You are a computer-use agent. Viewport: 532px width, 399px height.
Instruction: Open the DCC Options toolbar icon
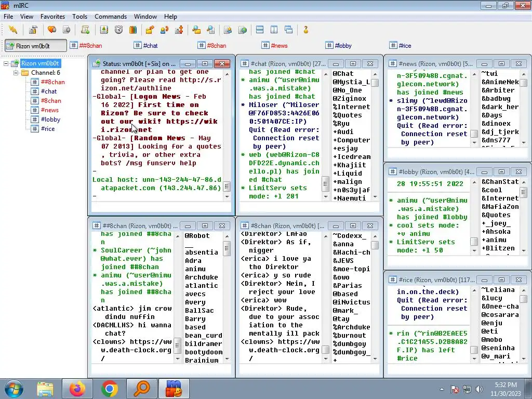[x=179, y=30]
